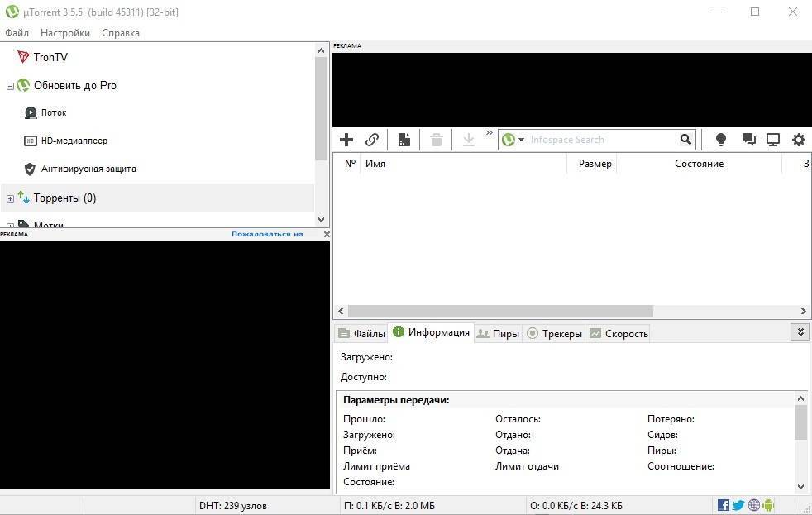Select Поток in the sidebar
This screenshot has width=812, height=515.
[x=54, y=112]
